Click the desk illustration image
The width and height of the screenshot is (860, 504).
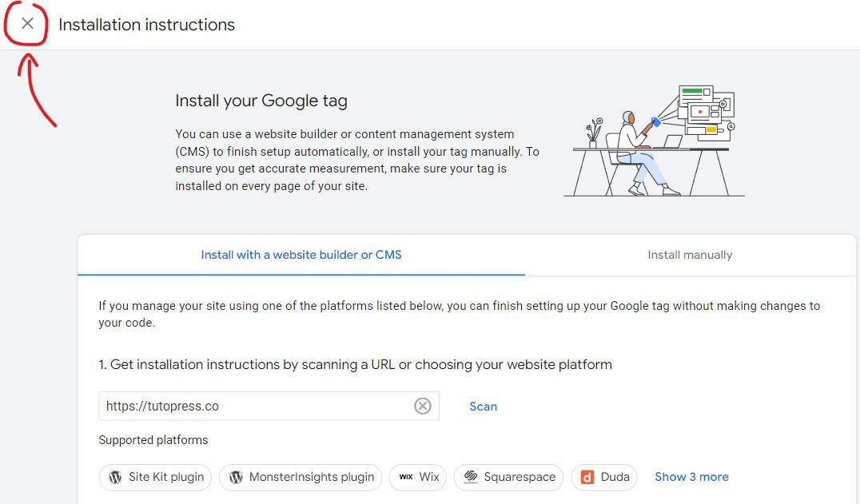[654, 141]
